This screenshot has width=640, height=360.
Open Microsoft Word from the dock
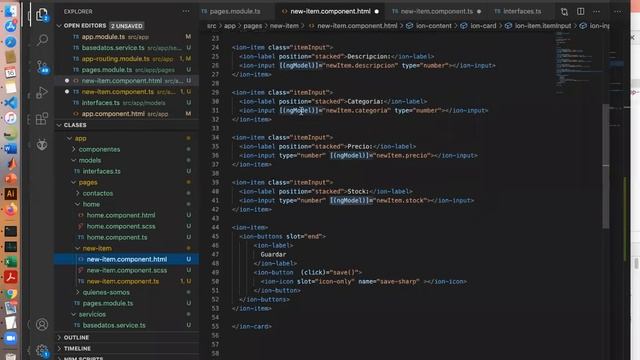pos(11,149)
